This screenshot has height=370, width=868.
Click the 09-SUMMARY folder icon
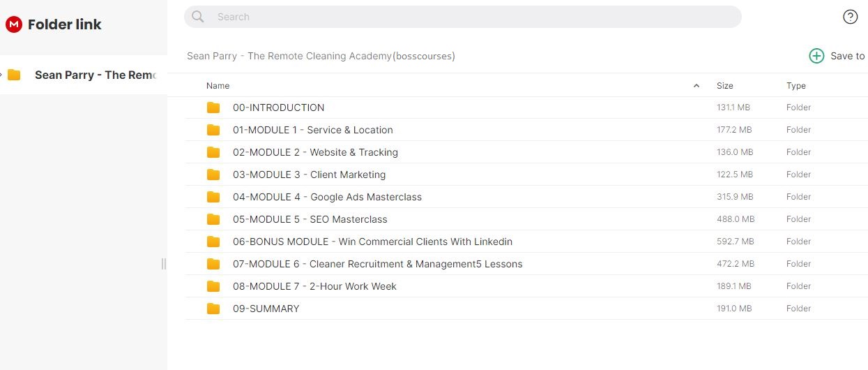point(213,309)
